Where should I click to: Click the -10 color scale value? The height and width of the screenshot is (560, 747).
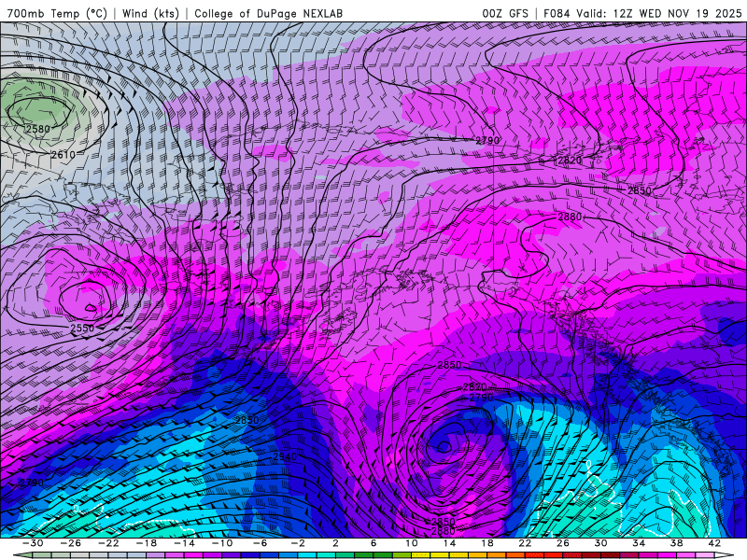click(222, 543)
